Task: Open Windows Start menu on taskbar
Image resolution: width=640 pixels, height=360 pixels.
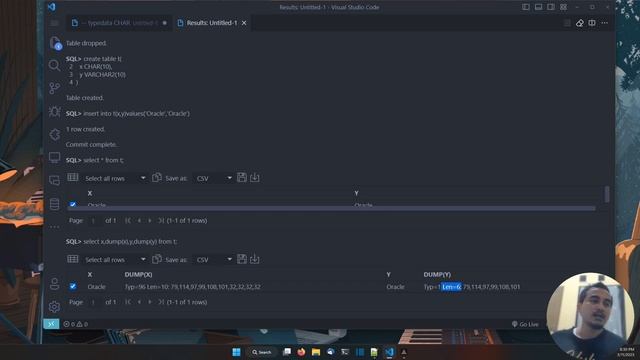Action: [x=236, y=352]
